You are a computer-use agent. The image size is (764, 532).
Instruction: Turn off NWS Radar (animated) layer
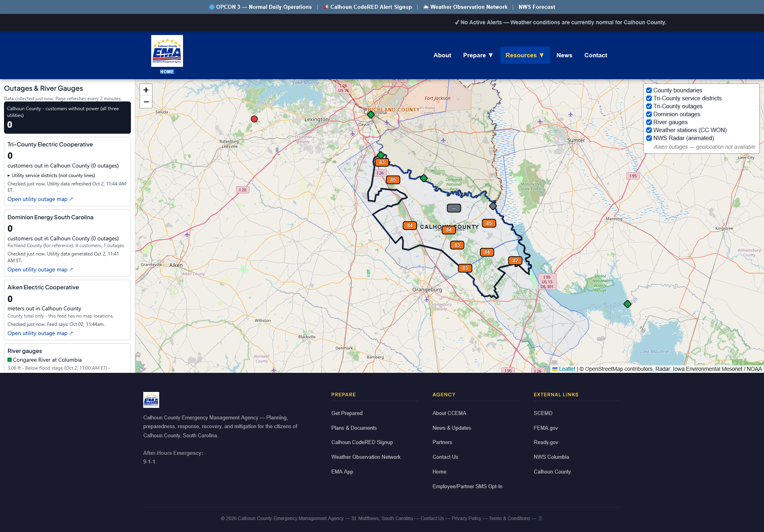(649, 138)
